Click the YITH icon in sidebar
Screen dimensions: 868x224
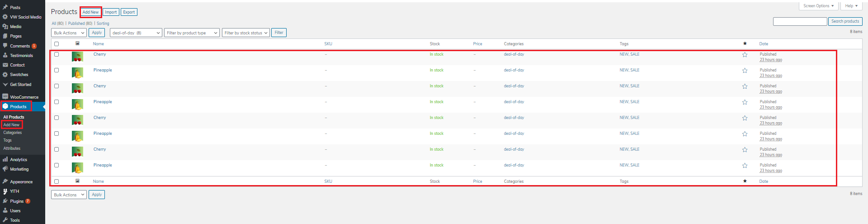point(5,191)
